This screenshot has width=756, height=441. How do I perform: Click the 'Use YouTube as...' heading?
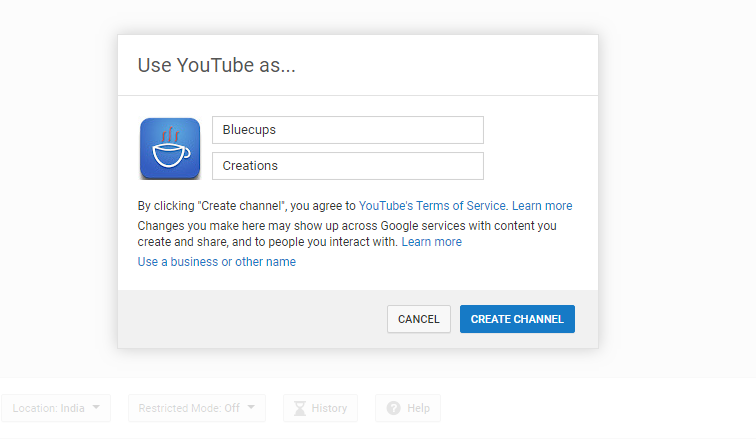coord(216,65)
